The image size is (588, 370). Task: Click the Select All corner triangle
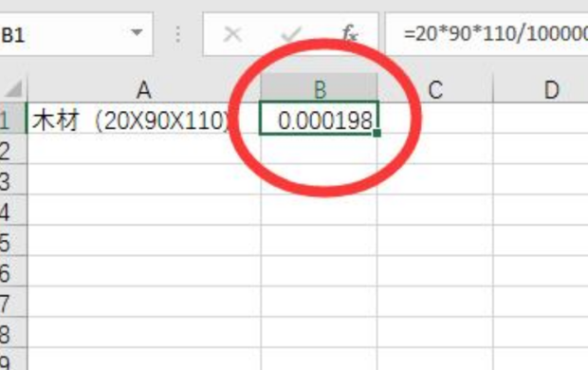coord(13,88)
